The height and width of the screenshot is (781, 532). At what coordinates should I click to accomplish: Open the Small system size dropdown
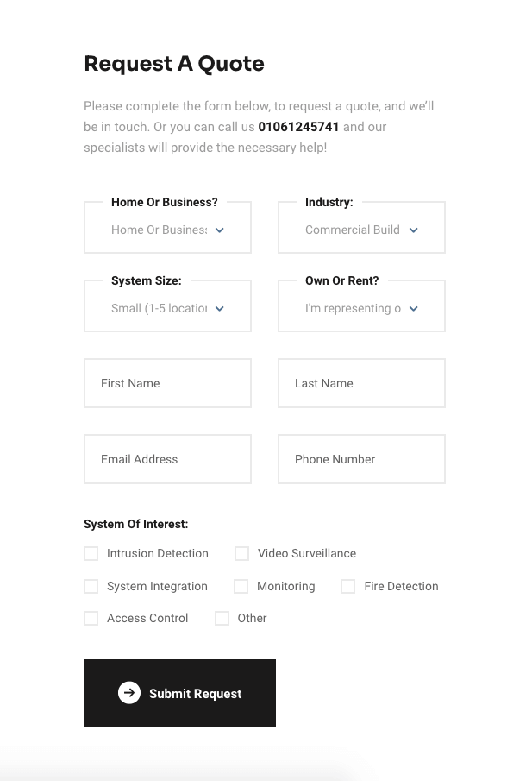160,309
